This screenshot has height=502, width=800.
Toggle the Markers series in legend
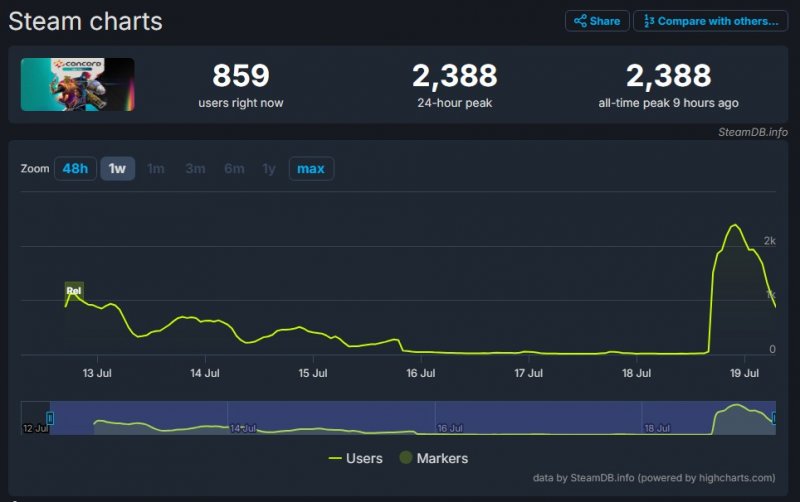click(x=434, y=458)
